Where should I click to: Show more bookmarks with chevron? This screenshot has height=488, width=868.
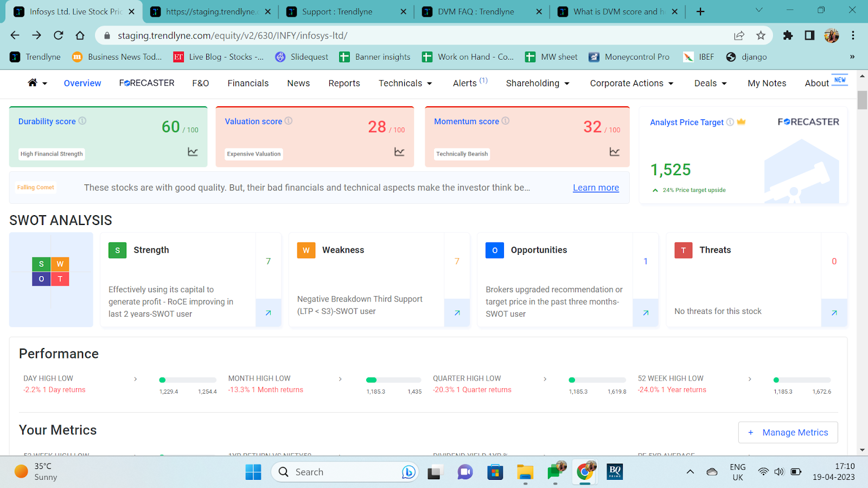coord(852,56)
